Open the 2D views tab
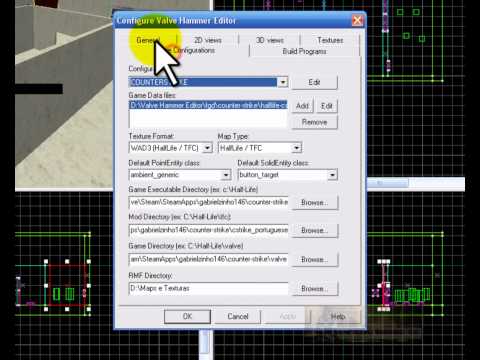Viewport: 480px width, 360px height. [x=208, y=40]
